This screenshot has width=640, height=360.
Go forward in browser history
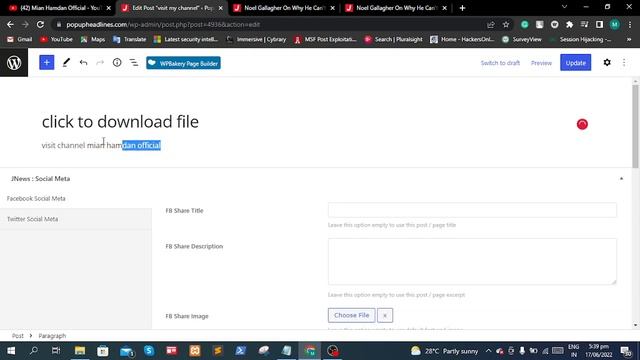(25, 24)
